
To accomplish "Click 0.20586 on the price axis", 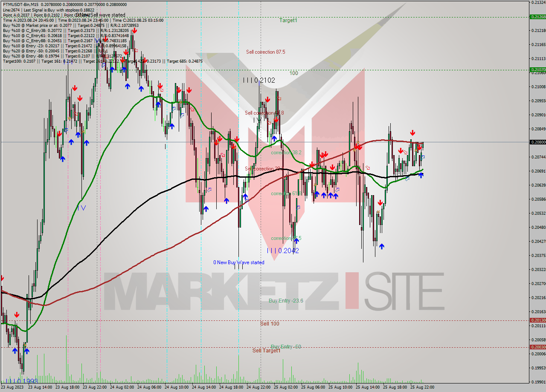I will pos(539,199).
